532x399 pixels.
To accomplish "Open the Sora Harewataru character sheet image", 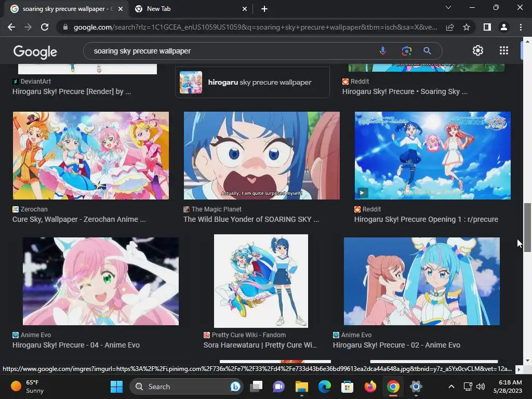I will [x=261, y=281].
